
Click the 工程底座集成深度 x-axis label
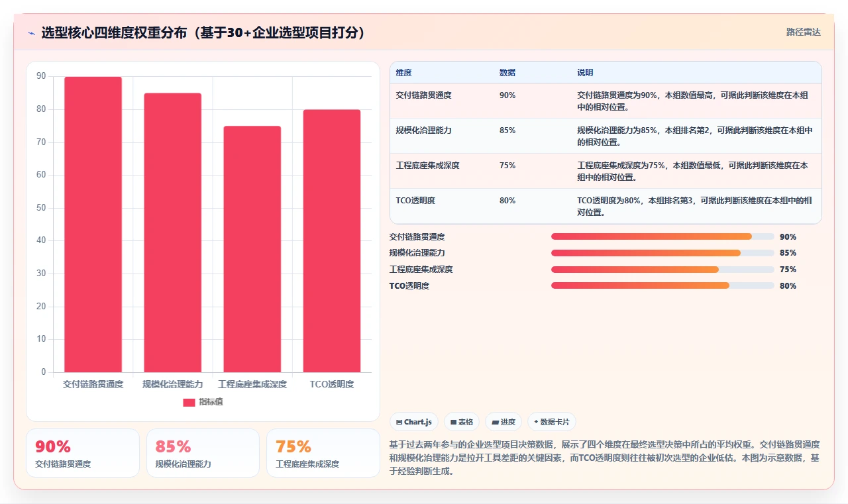point(252,384)
